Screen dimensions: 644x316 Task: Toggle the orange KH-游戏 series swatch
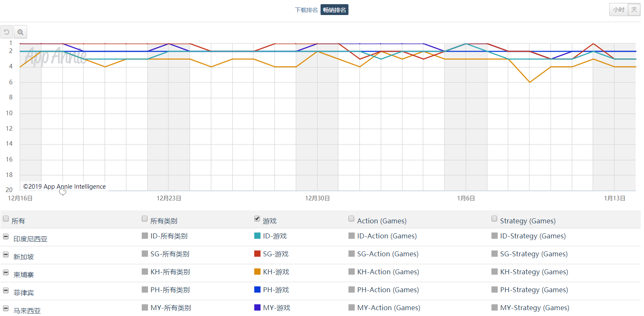[x=257, y=272]
